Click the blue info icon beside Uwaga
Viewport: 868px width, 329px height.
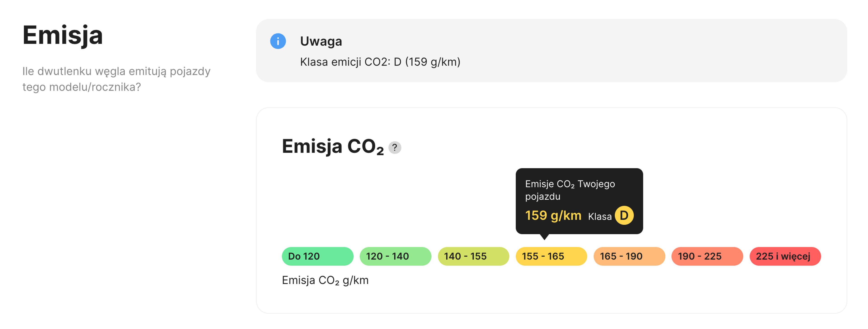[278, 41]
